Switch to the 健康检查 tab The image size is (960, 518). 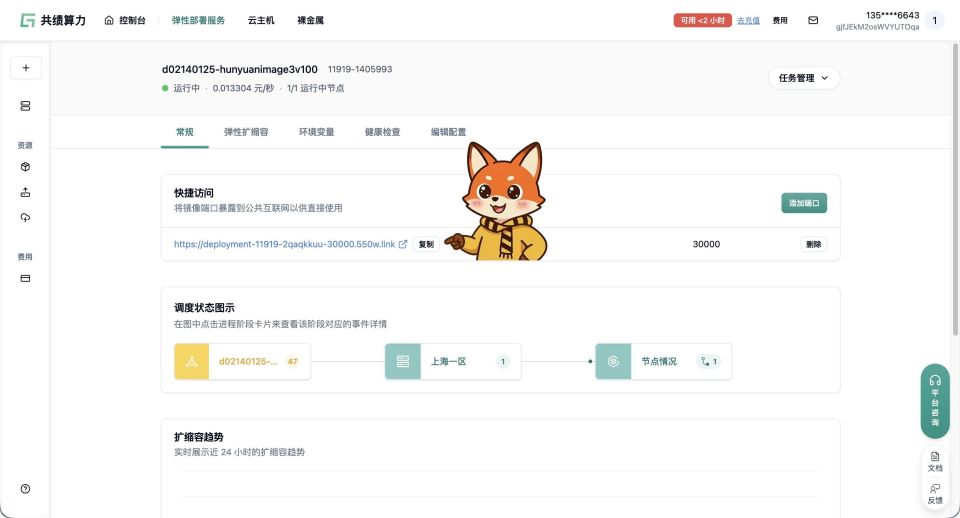tap(383, 132)
